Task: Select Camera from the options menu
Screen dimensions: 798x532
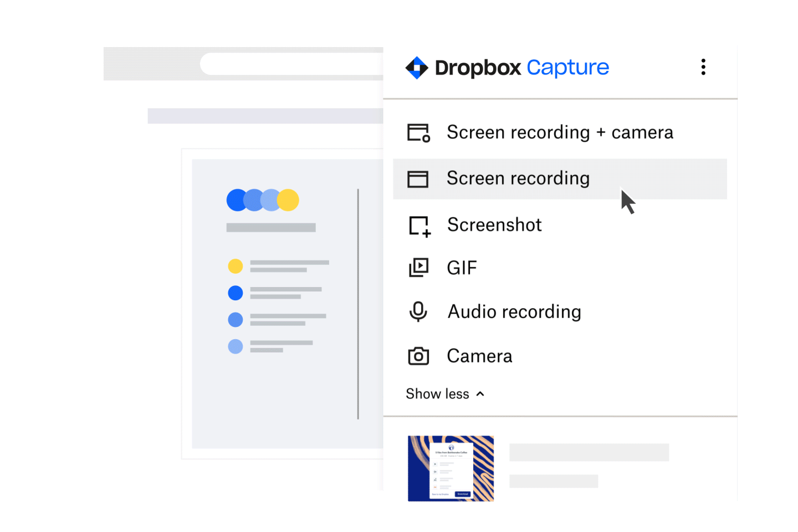Action: 479,356
